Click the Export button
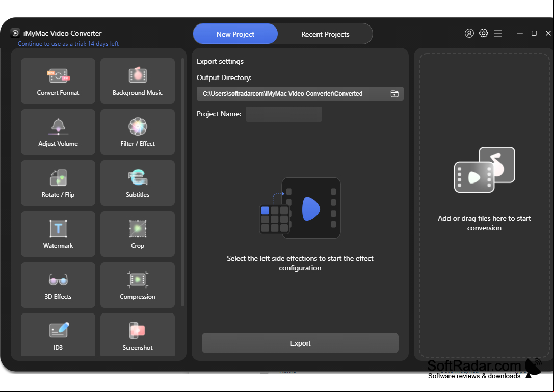 (x=300, y=343)
